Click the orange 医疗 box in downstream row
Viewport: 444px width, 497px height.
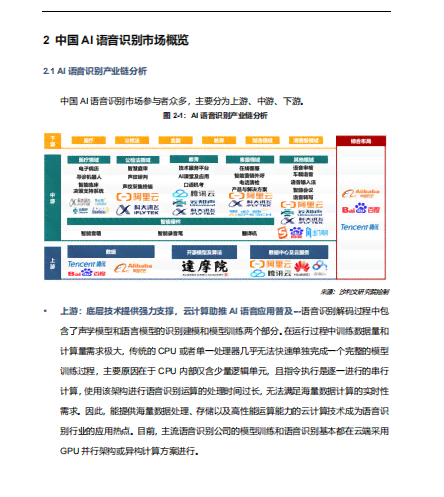click(89, 140)
